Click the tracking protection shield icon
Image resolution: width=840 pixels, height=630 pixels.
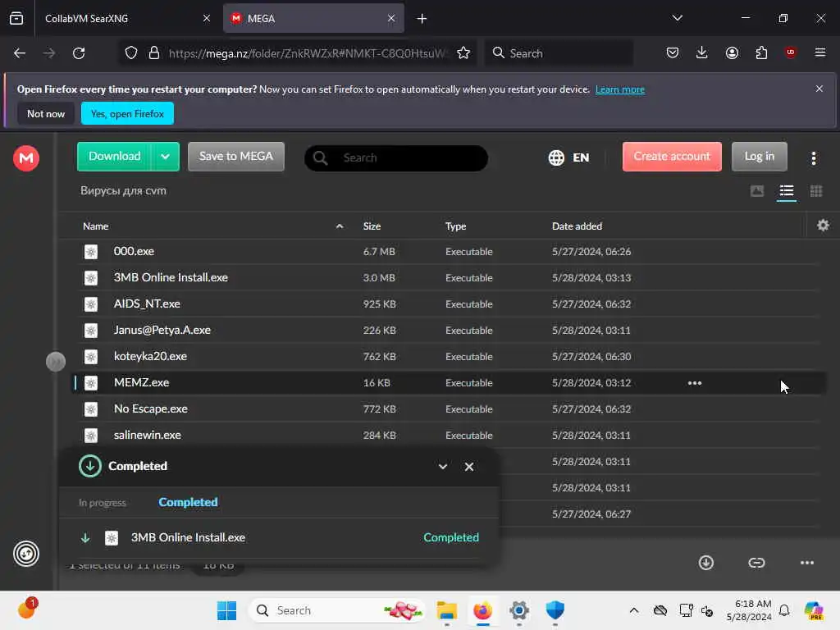pos(131,53)
